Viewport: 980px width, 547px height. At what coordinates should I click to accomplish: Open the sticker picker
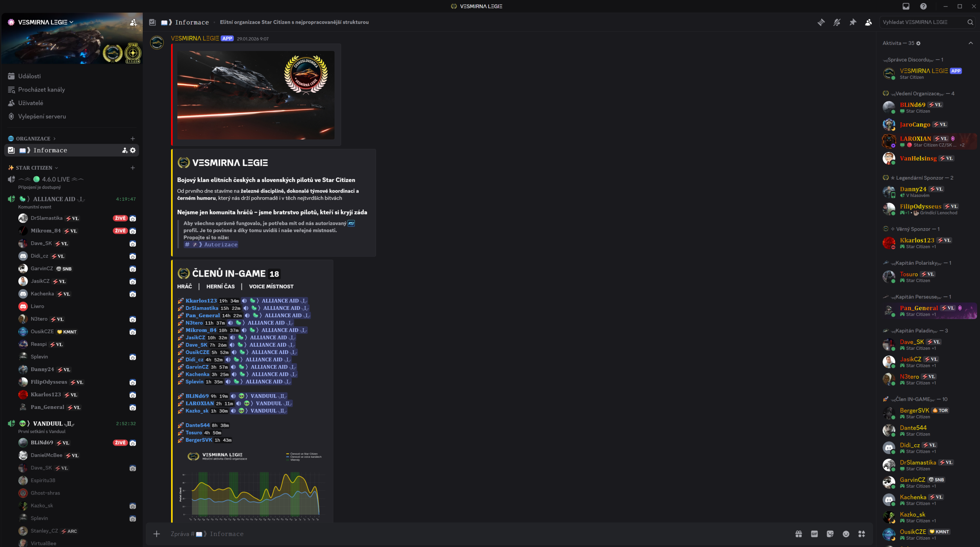(830, 534)
